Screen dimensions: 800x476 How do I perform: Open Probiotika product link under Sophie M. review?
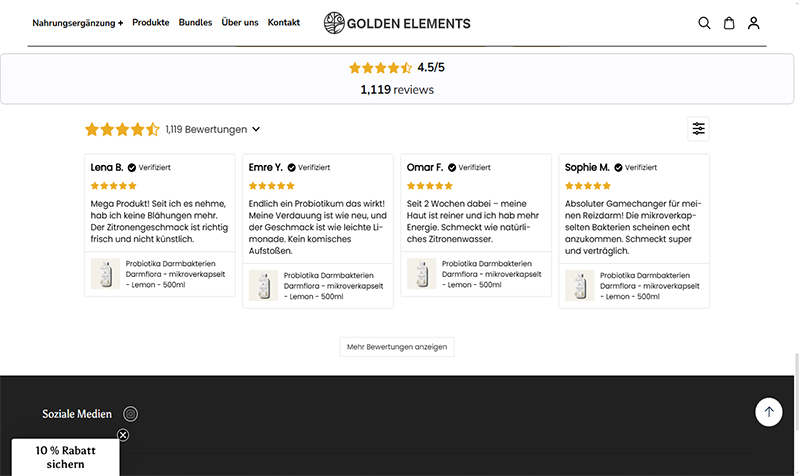click(649, 286)
